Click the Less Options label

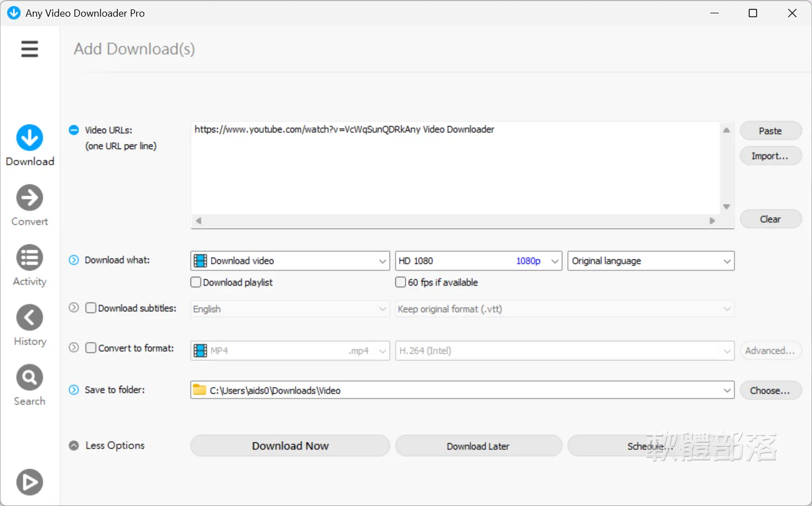pyautogui.click(x=115, y=445)
